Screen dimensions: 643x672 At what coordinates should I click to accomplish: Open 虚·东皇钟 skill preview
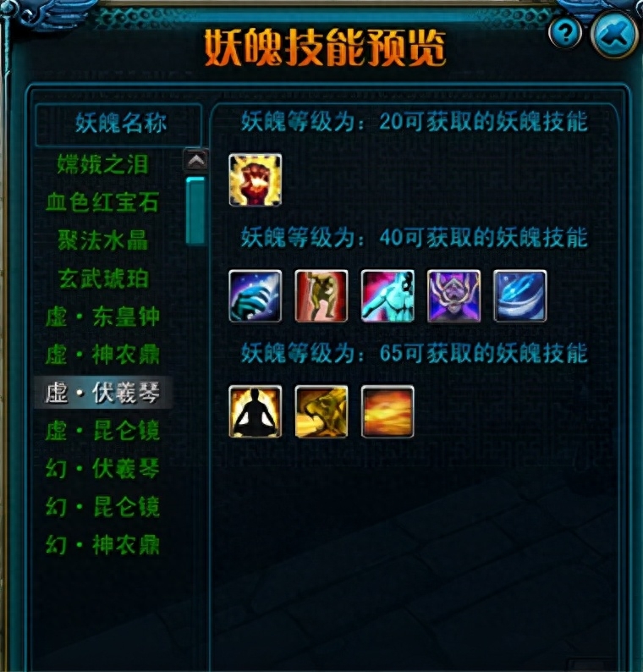coord(102,317)
